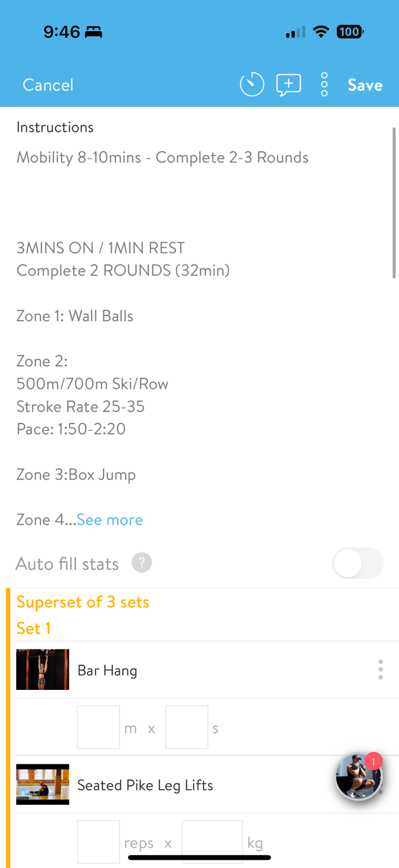Viewport: 399px width, 868px height.
Task: Cancel the workout entry
Action: pyautogui.click(x=48, y=85)
